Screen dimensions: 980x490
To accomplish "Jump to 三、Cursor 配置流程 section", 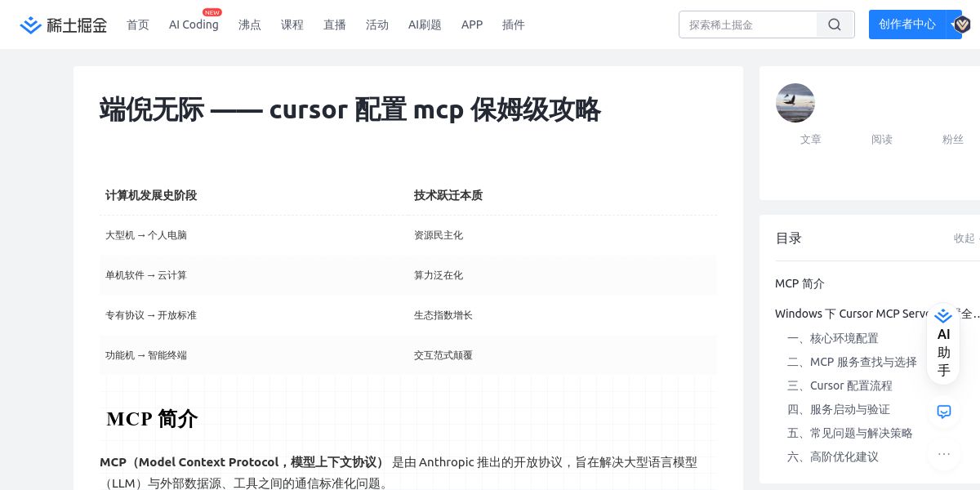I will (840, 385).
